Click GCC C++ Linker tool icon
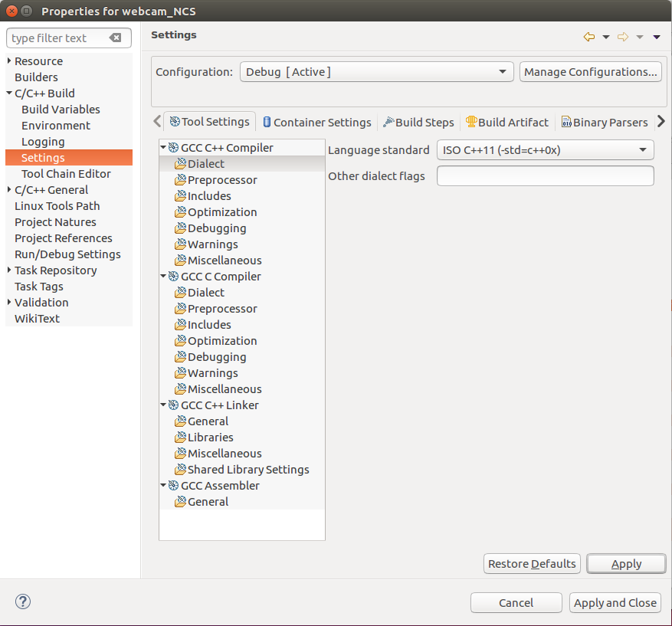 point(174,405)
